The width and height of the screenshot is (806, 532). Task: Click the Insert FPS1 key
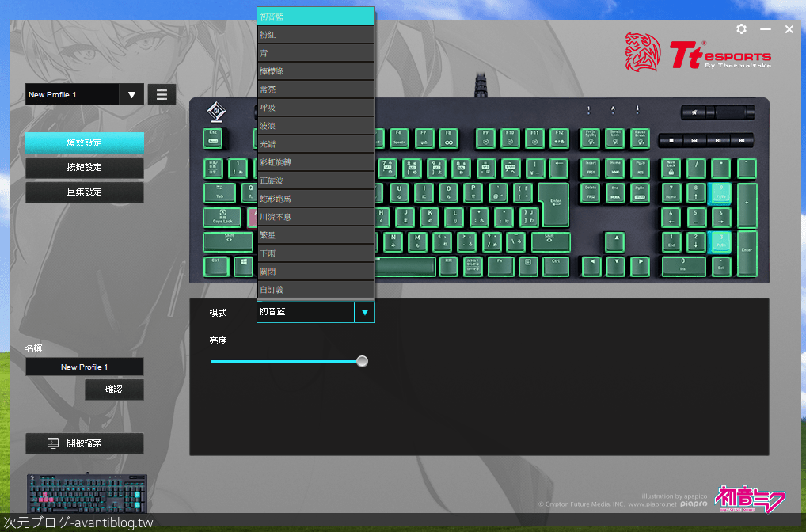coord(591,168)
